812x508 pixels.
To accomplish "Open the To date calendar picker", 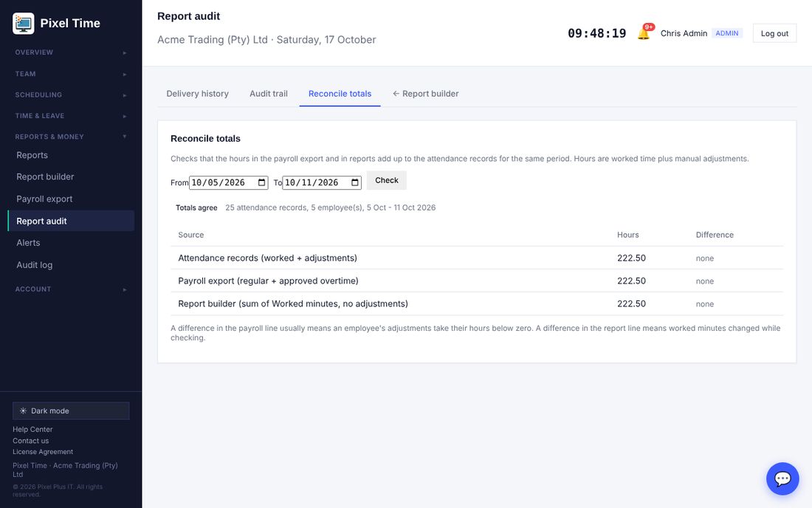I will pos(355,182).
